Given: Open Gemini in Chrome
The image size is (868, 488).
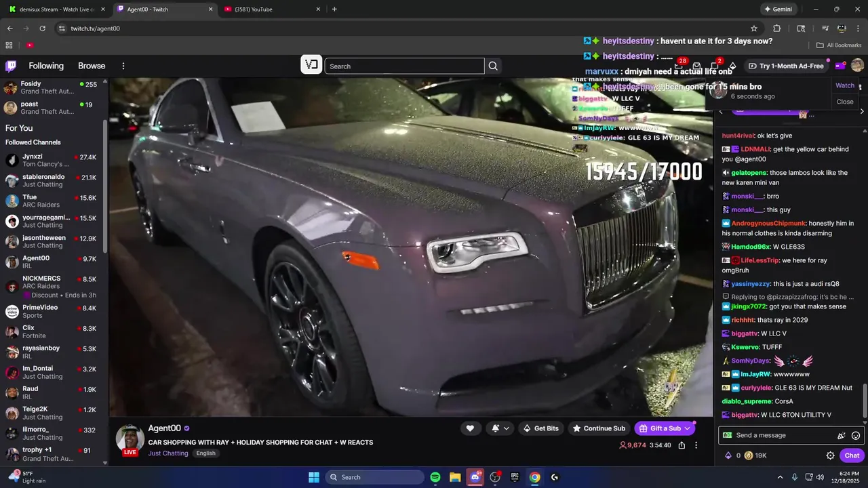Looking at the screenshot, I should point(778,9).
